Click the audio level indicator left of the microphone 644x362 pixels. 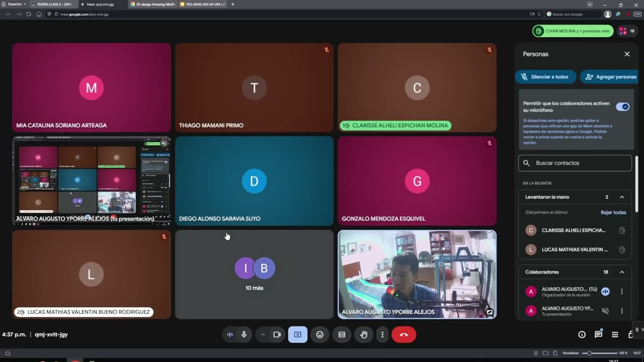230,334
